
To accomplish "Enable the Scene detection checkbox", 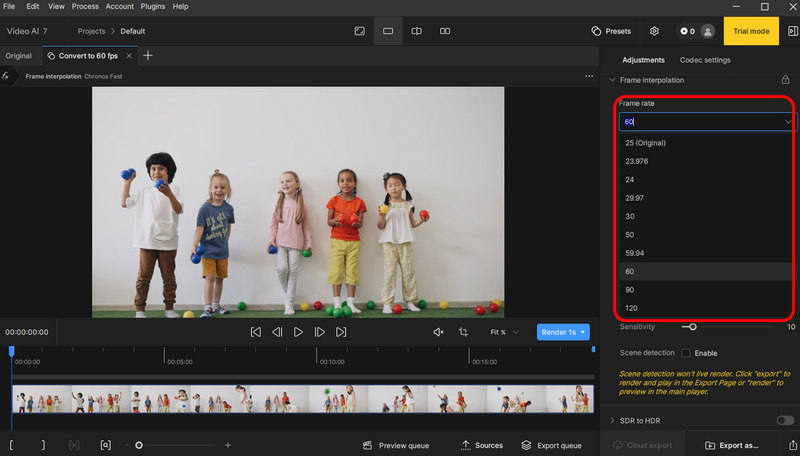I will [686, 353].
